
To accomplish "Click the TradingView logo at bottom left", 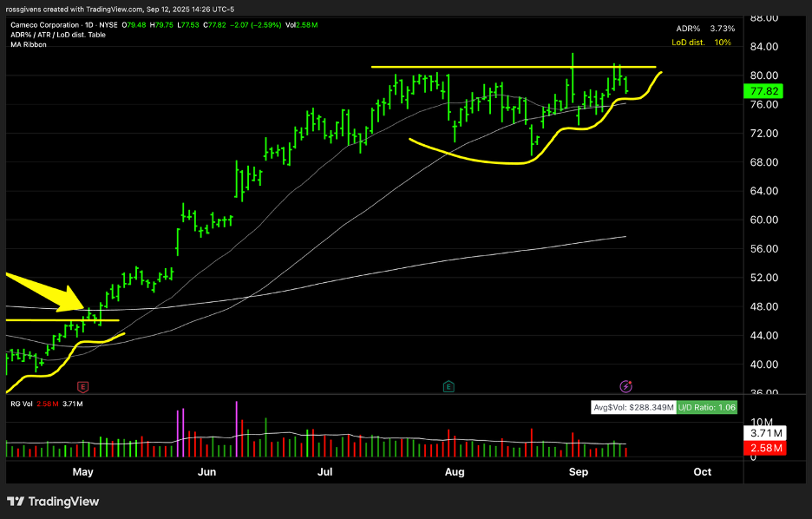I will [x=53, y=502].
